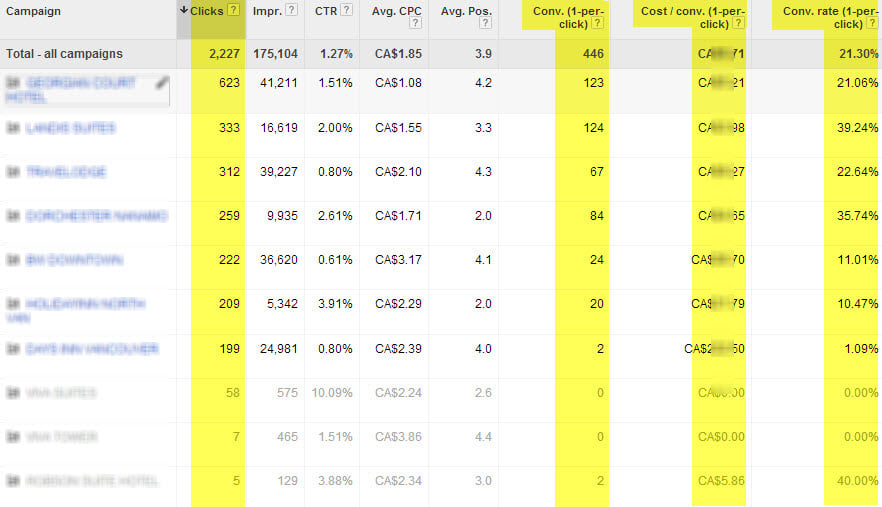Open help icon under Avg. CPC header
Viewport: 882px width, 507px height.
click(x=415, y=23)
